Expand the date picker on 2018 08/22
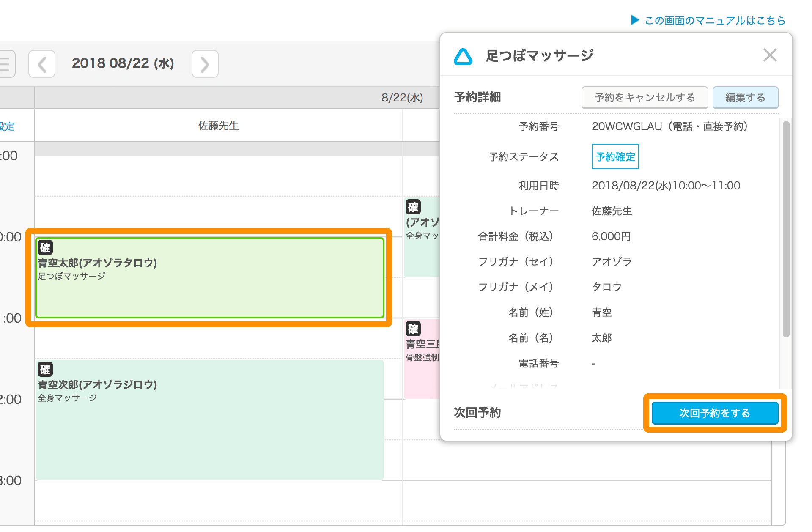The image size is (812, 532). pos(123,63)
